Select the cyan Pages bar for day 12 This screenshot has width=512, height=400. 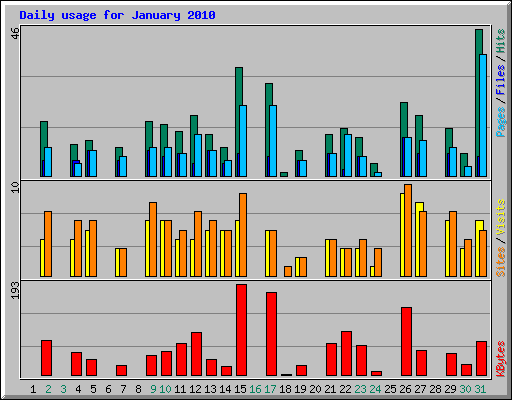(198, 155)
